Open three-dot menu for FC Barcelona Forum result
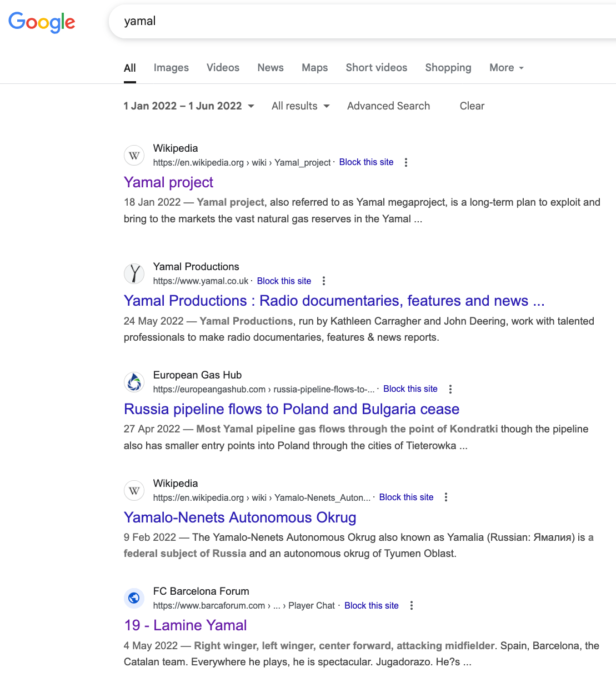The height and width of the screenshot is (687, 616). [412, 605]
